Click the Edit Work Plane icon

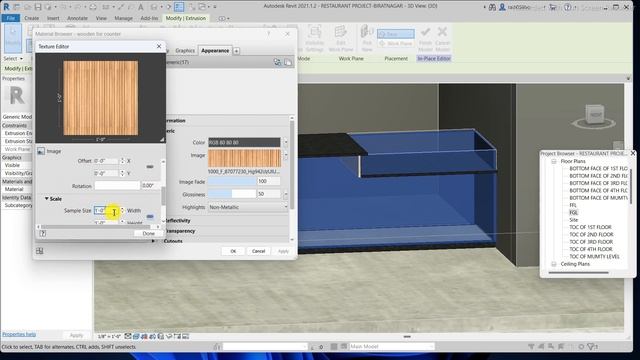click(x=340, y=32)
